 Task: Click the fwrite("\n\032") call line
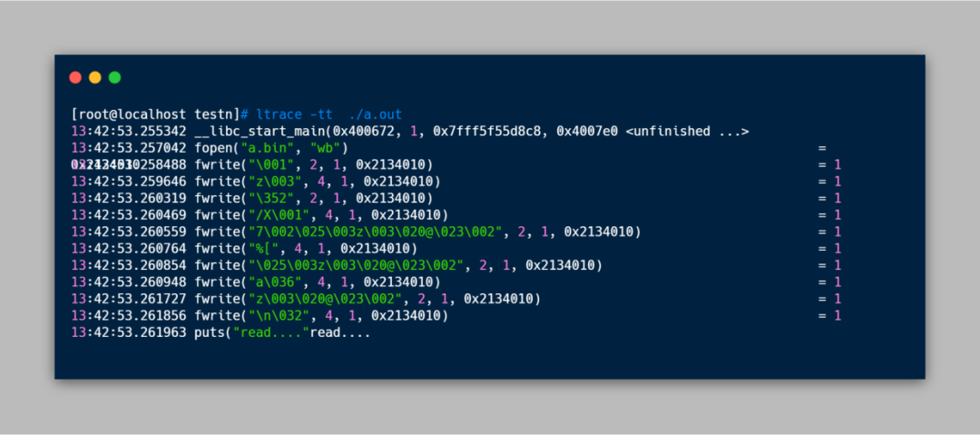[320, 317]
